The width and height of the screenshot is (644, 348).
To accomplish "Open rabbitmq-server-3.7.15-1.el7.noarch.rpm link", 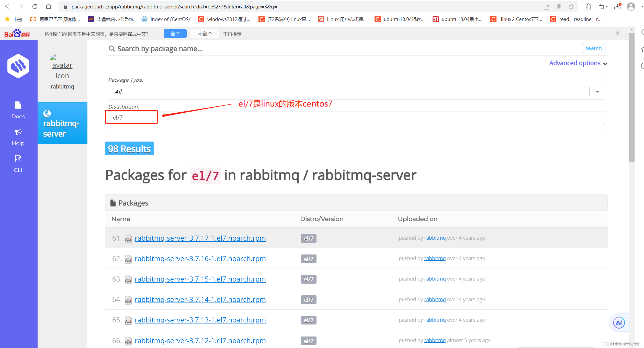I will click(x=200, y=279).
